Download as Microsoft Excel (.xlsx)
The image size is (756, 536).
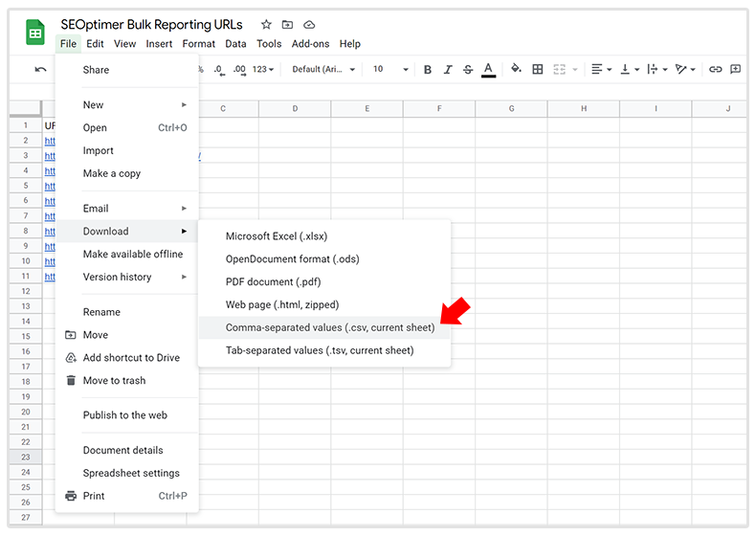[x=324, y=236]
